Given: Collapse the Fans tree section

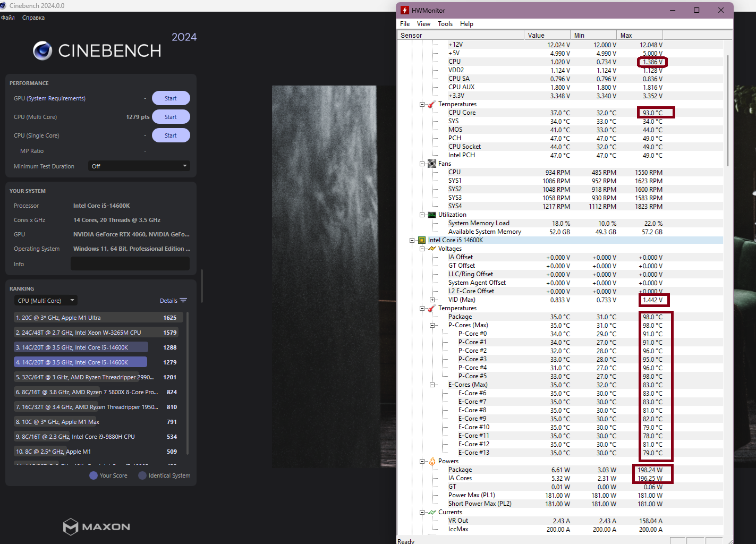Looking at the screenshot, I should [422, 164].
